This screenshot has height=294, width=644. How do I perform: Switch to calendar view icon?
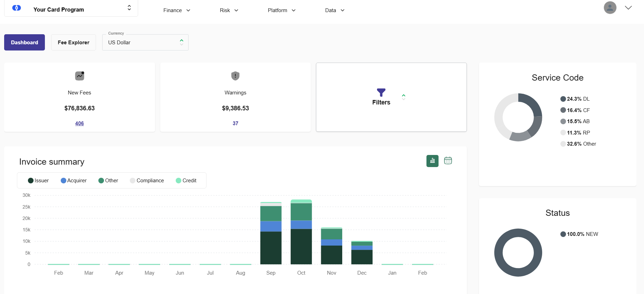point(448,161)
